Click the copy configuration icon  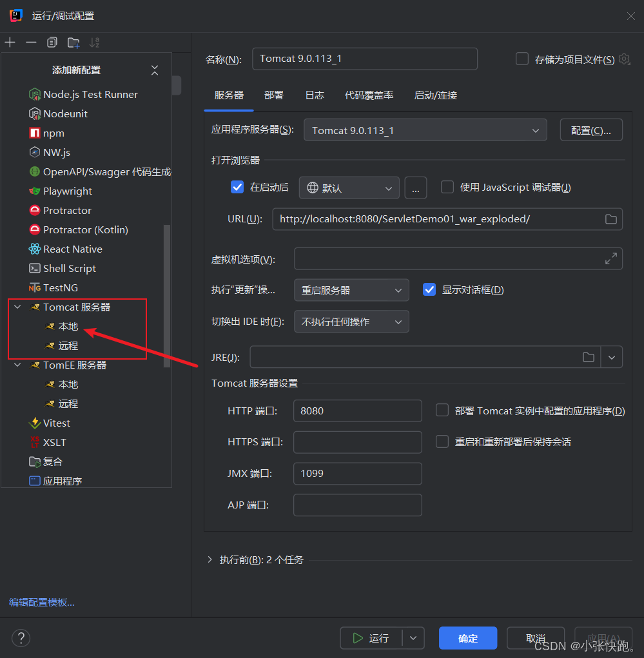tap(52, 43)
